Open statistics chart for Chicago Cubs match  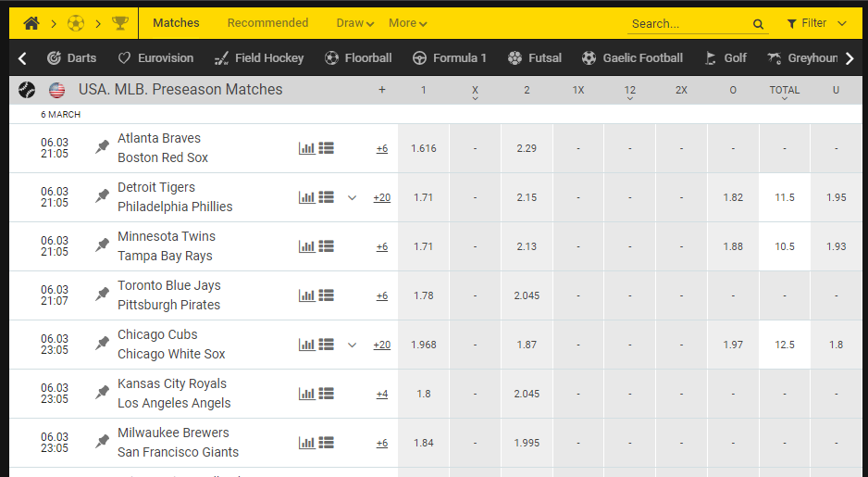306,344
